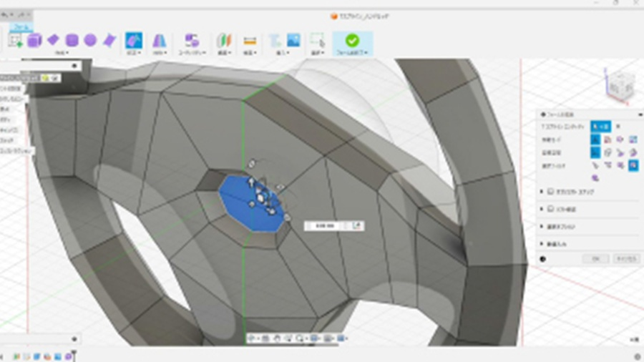Click the ViewCube in viewport corner
Image resolution: width=644 pixels, height=362 pixels.
pos(620,85)
